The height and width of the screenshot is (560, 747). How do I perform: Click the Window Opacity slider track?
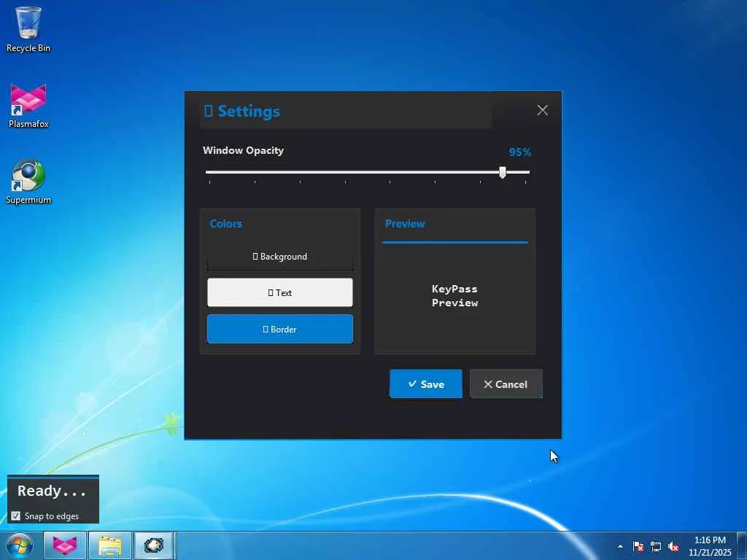click(368, 172)
